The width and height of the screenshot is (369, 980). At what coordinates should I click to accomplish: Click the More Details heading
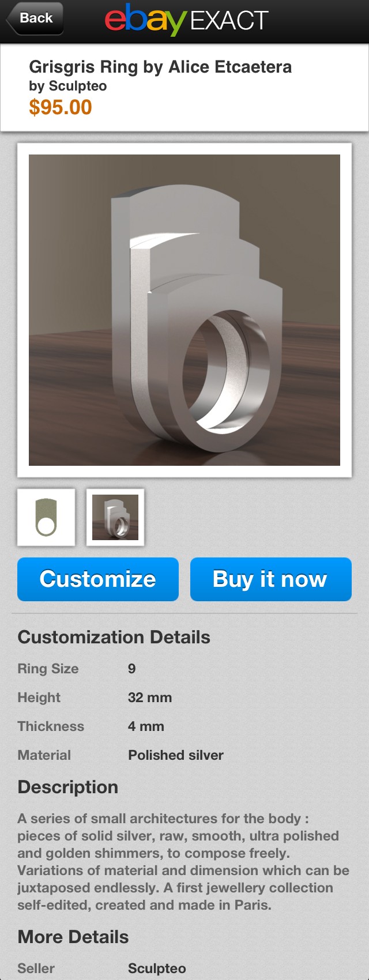click(73, 937)
